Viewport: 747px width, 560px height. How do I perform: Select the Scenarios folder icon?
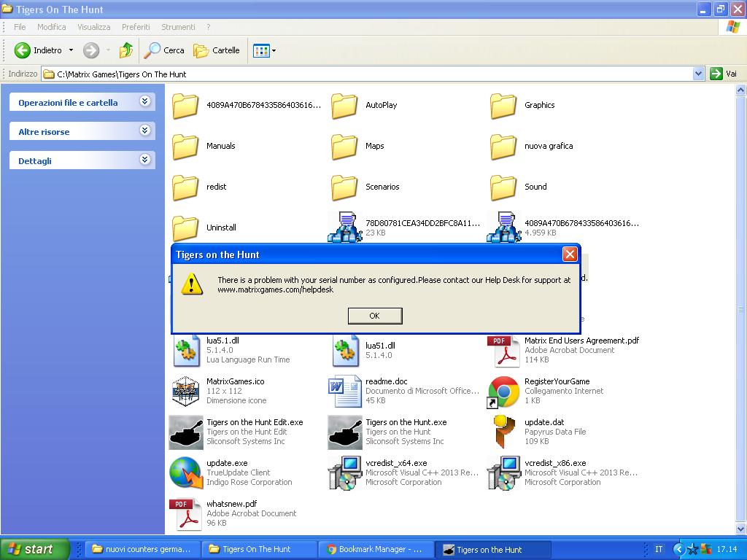coord(344,187)
